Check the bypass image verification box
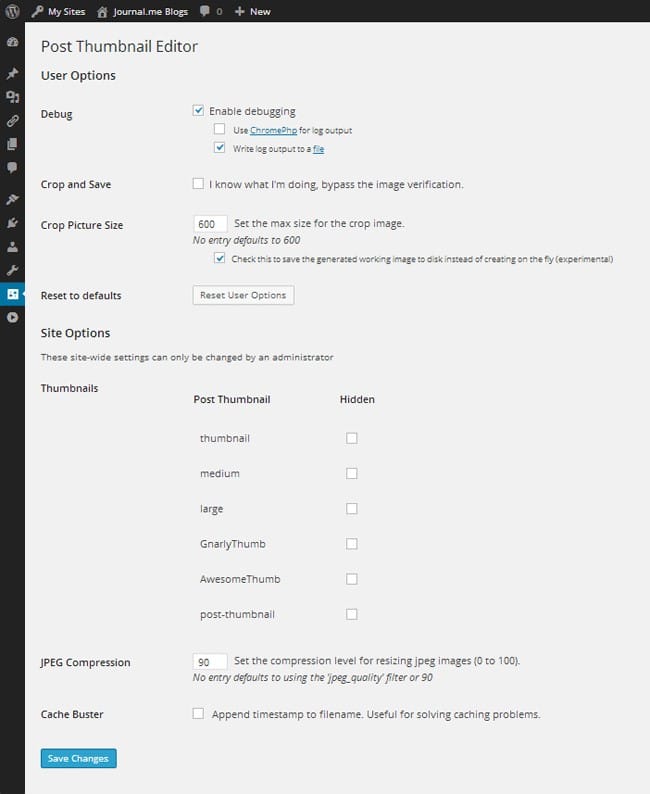Screen dimensions: 650x794 pyautogui.click(x=198, y=184)
